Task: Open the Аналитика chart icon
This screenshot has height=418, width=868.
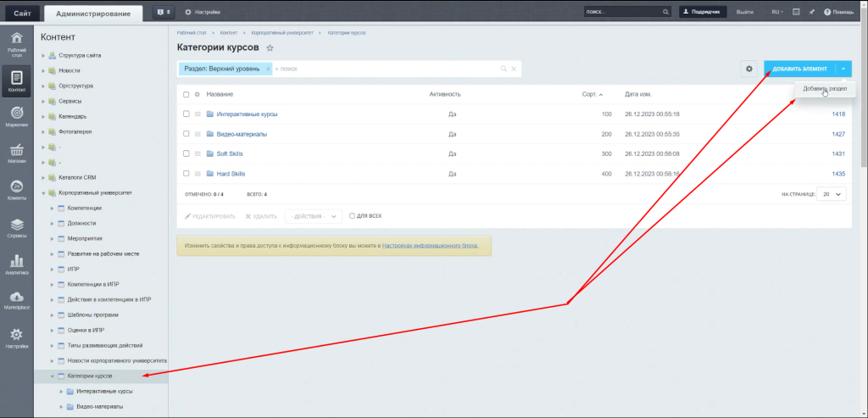Action: (x=16, y=264)
